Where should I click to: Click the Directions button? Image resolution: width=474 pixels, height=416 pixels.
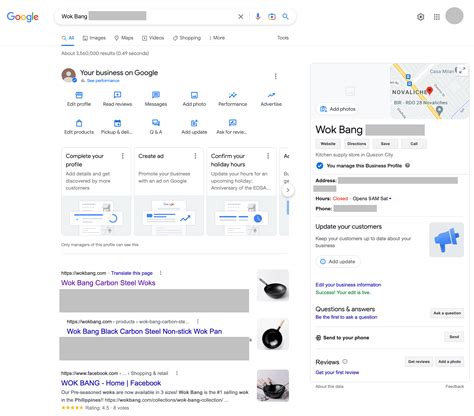(356, 144)
